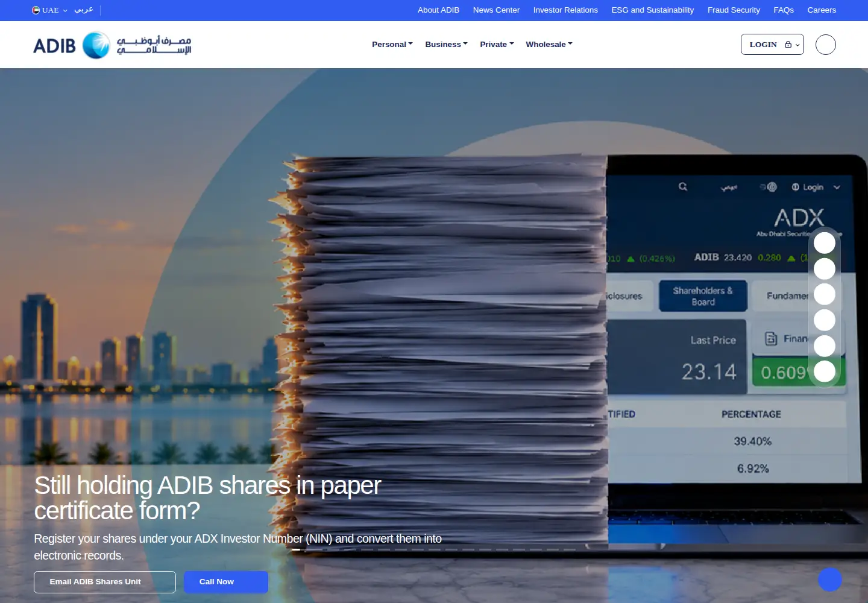Click the Call Now button
868x603 pixels.
pos(226,582)
